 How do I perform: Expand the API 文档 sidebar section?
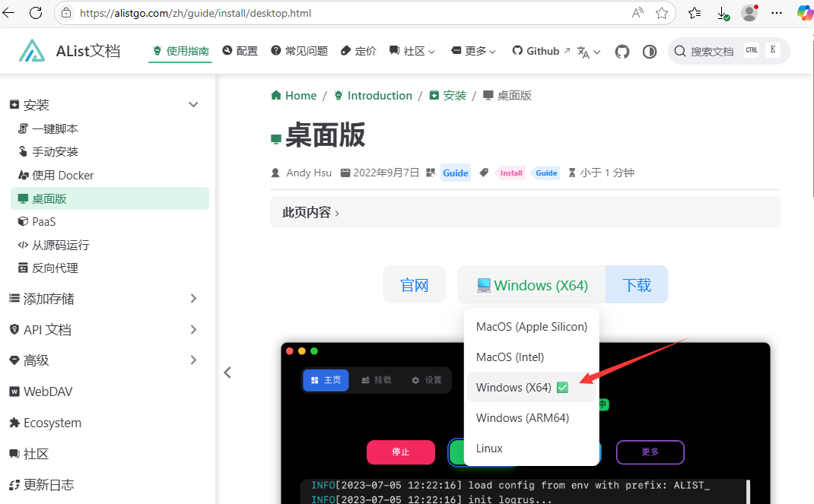(104, 330)
